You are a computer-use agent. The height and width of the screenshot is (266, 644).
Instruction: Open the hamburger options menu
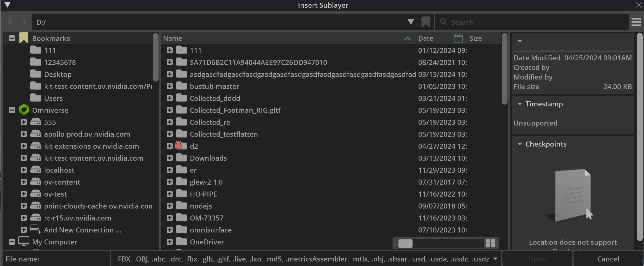tap(636, 22)
